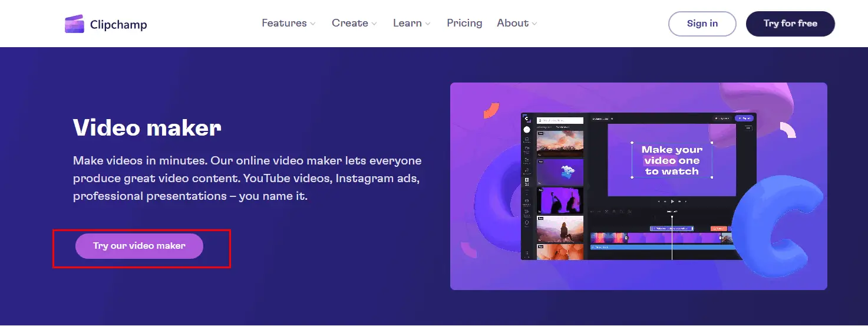Expand the Features dropdown menu
This screenshot has height=326, width=868.
click(289, 23)
